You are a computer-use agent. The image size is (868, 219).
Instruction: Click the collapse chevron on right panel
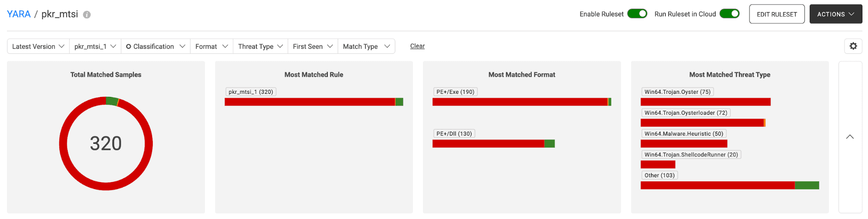(x=850, y=137)
